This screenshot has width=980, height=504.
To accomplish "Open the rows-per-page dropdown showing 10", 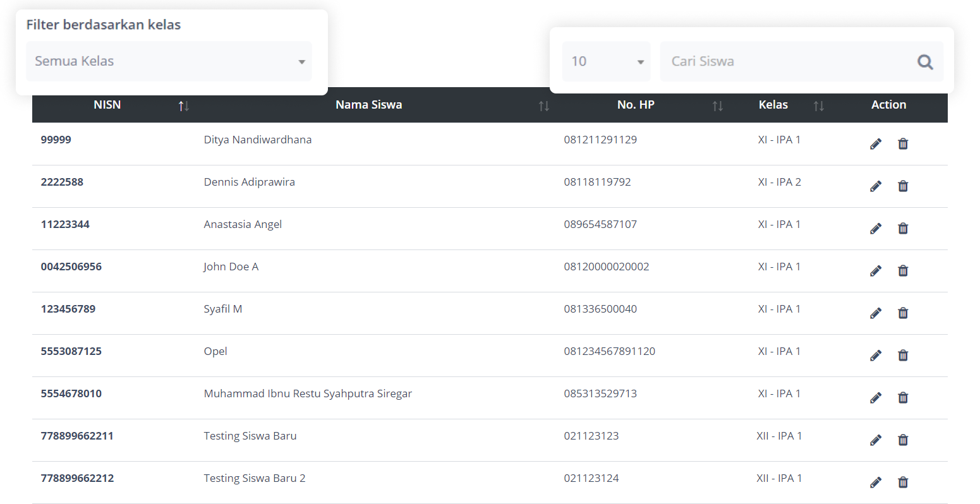I will click(605, 61).
